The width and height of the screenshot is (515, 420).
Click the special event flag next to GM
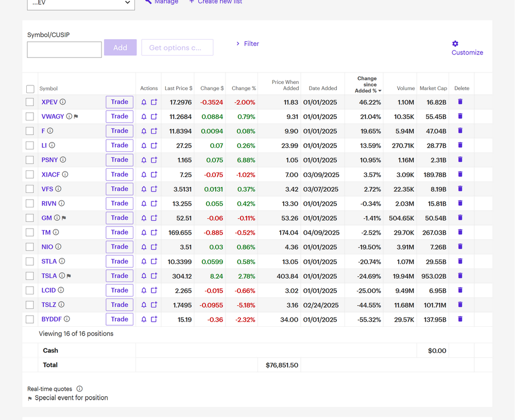64,218
